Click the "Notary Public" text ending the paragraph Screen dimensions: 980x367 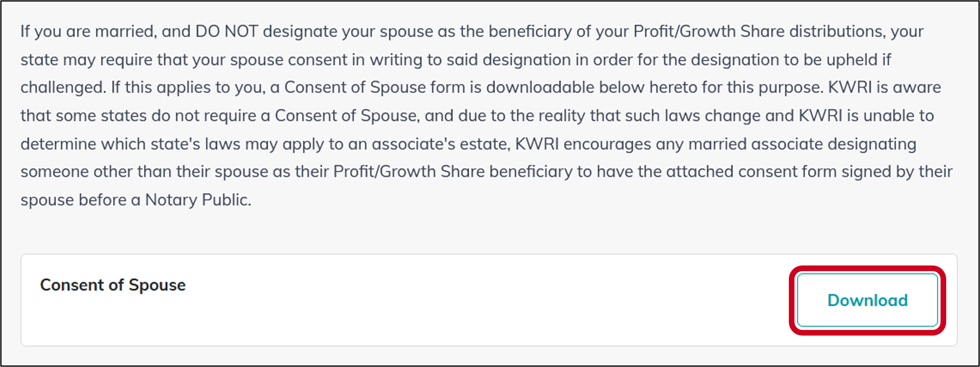[198, 200]
